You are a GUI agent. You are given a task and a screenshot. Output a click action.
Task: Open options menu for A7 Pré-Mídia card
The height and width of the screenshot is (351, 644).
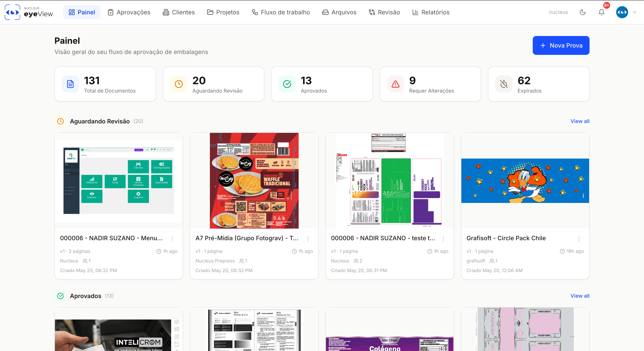point(308,239)
